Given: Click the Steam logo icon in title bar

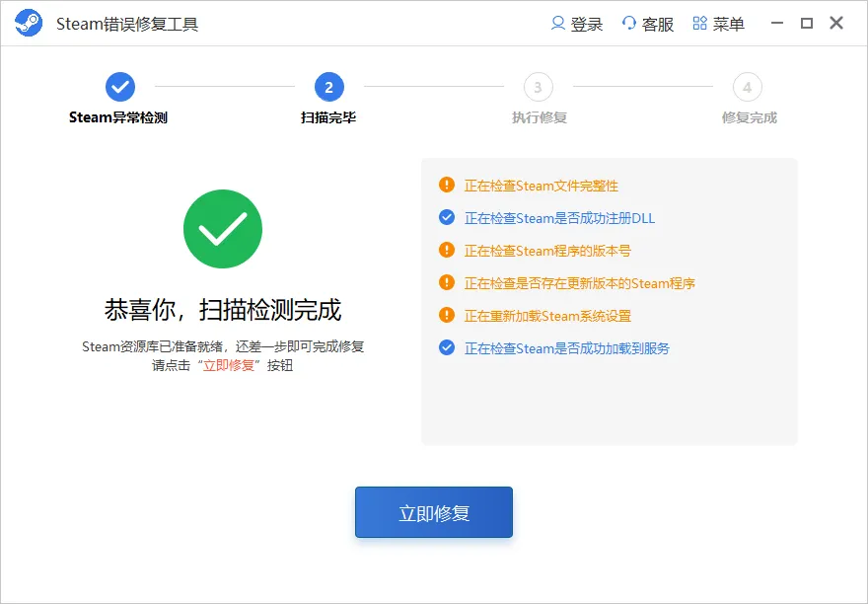Looking at the screenshot, I should point(29,24).
